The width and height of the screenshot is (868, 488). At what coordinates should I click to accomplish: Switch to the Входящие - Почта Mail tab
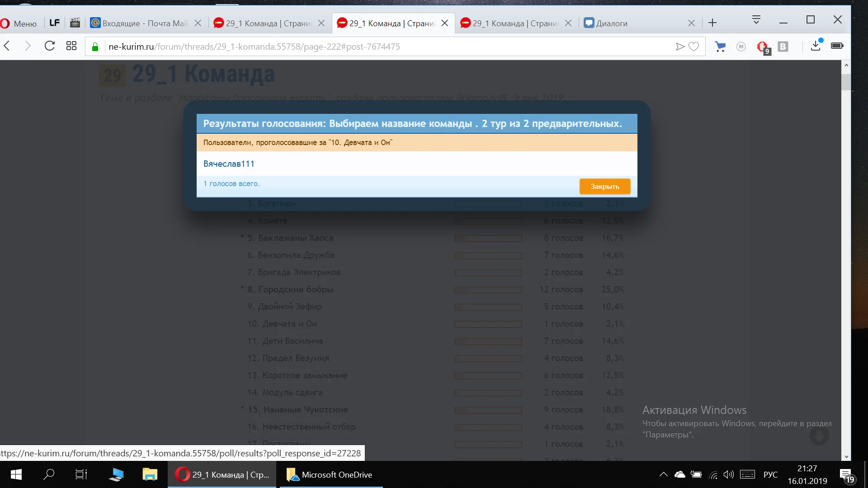click(x=145, y=23)
